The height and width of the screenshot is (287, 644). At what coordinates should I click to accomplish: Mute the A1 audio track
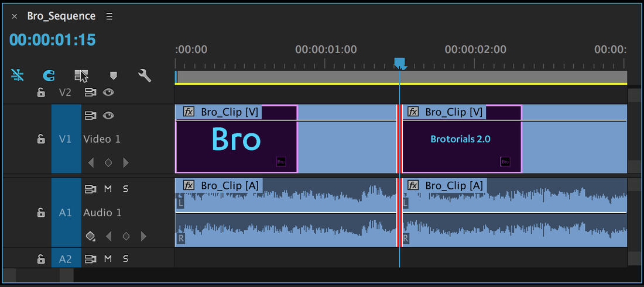point(108,189)
